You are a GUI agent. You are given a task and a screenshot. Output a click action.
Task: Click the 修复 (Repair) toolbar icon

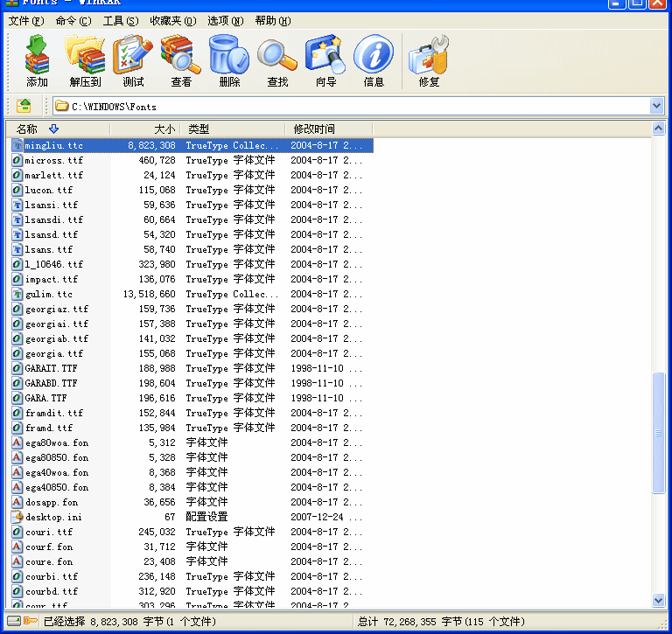point(429,61)
